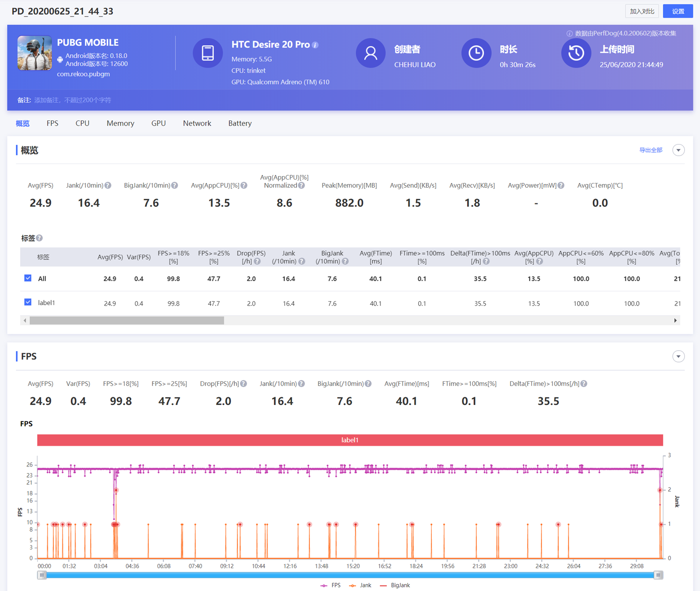Collapse the FPS section panel
This screenshot has width=700, height=591.
pos(678,356)
